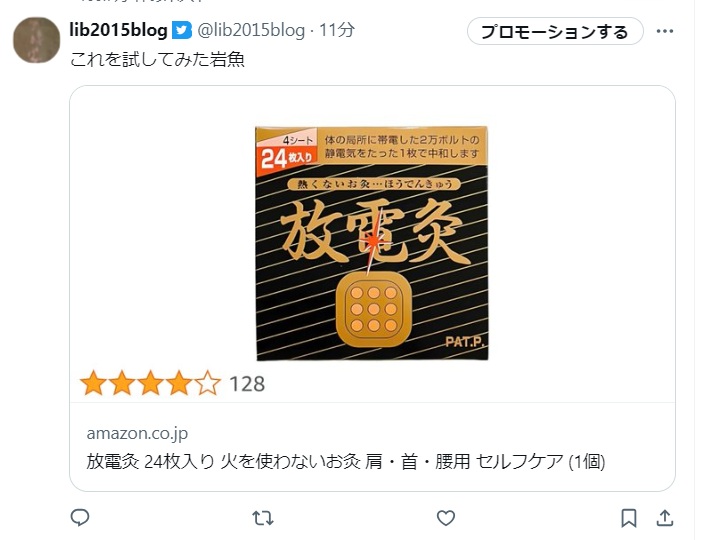Share tweet using upload arrow icon
This screenshot has height=540, width=704.
(665, 518)
